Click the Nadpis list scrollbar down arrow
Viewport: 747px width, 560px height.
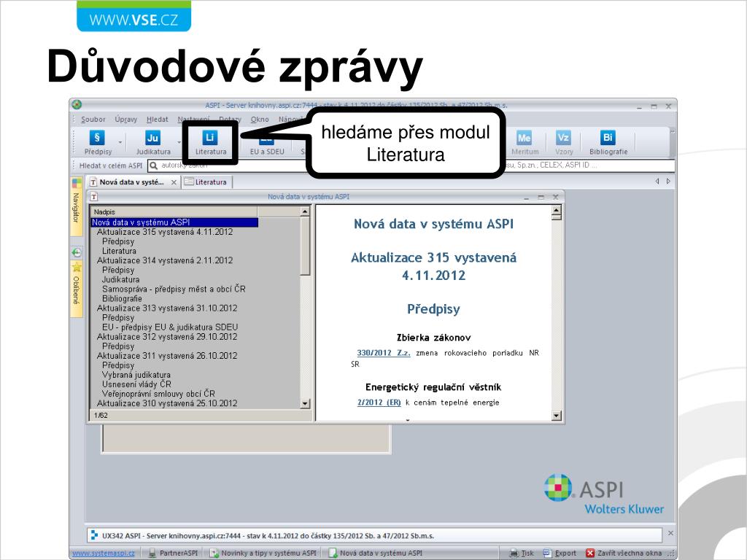(x=306, y=404)
